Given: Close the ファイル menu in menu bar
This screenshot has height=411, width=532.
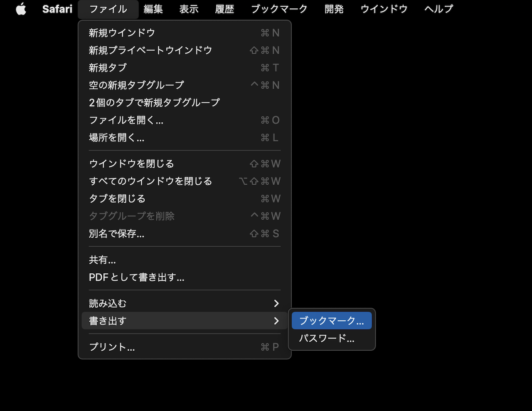Looking at the screenshot, I should [x=108, y=9].
